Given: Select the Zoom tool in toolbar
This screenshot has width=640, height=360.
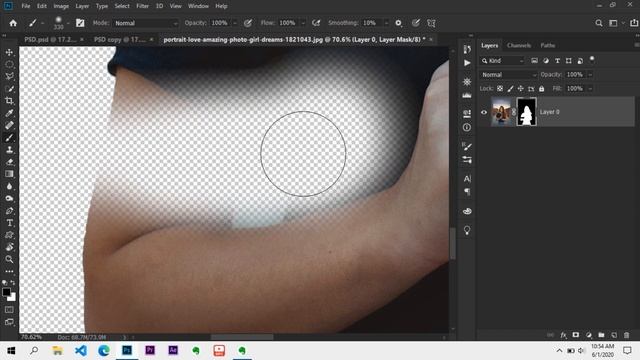Looking at the screenshot, I should coord(9,259).
